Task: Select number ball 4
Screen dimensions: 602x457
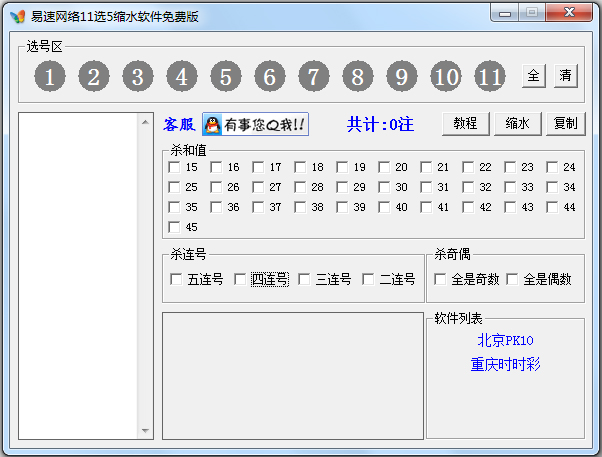Action: click(182, 76)
